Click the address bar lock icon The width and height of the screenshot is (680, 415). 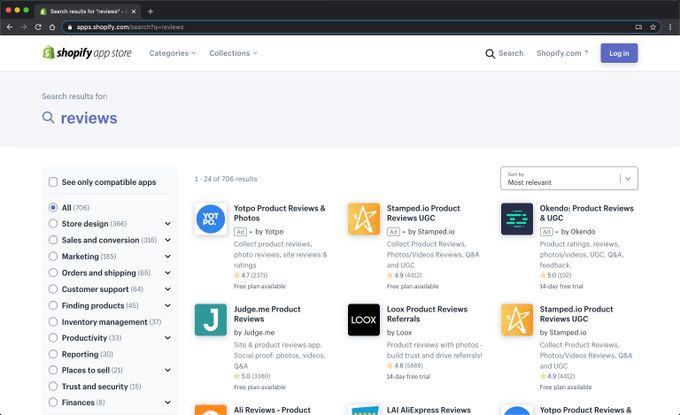pyautogui.click(x=70, y=27)
